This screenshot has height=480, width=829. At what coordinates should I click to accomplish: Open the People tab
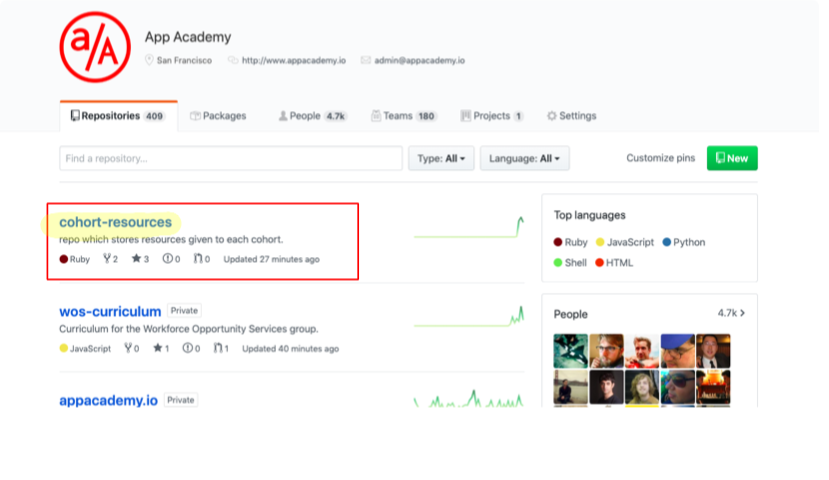click(x=312, y=116)
